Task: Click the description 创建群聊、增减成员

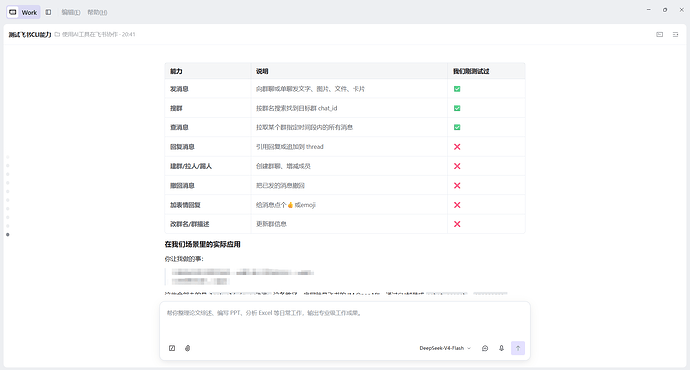Action: pyautogui.click(x=283, y=166)
